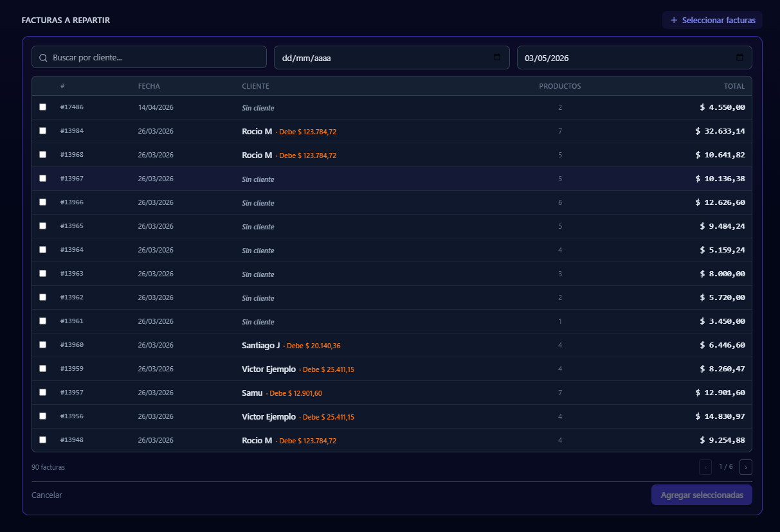
Task: Tick checkbox for invoice #13968
Action: (x=42, y=154)
